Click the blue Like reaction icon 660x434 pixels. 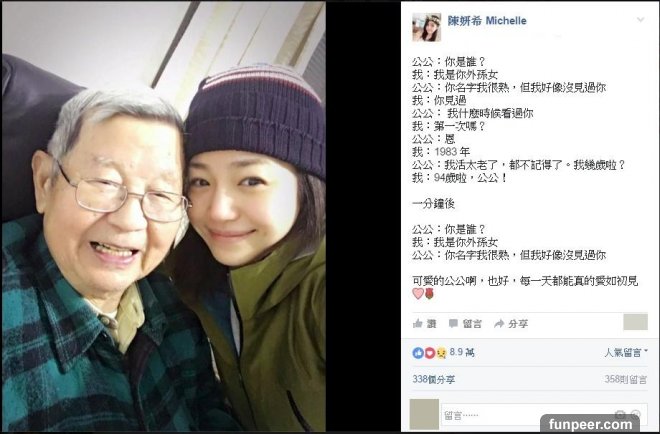[418, 353]
